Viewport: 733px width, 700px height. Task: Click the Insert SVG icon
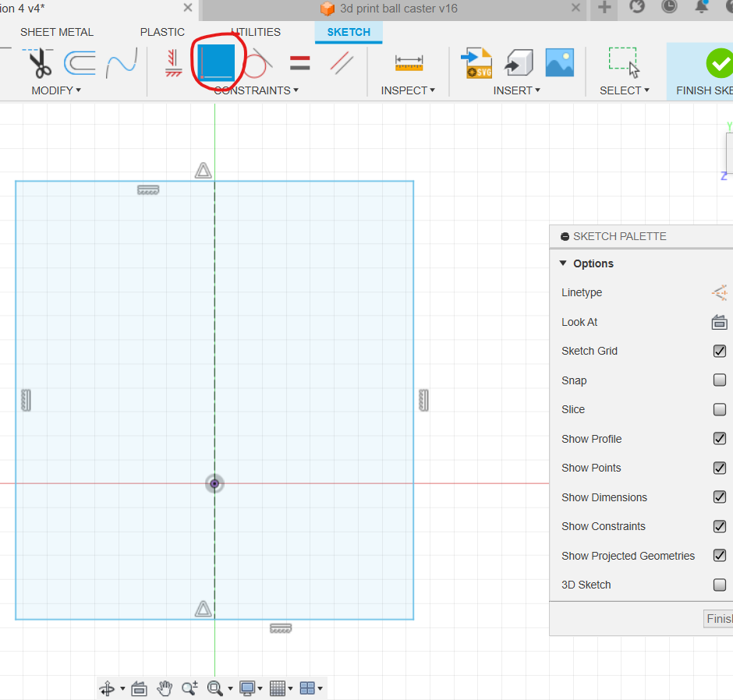[x=476, y=63]
